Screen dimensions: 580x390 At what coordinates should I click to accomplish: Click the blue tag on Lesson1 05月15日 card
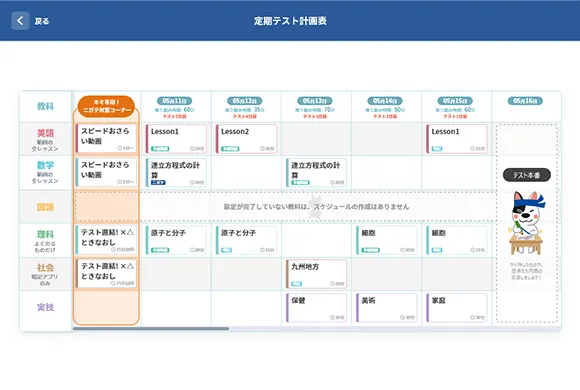(x=437, y=149)
